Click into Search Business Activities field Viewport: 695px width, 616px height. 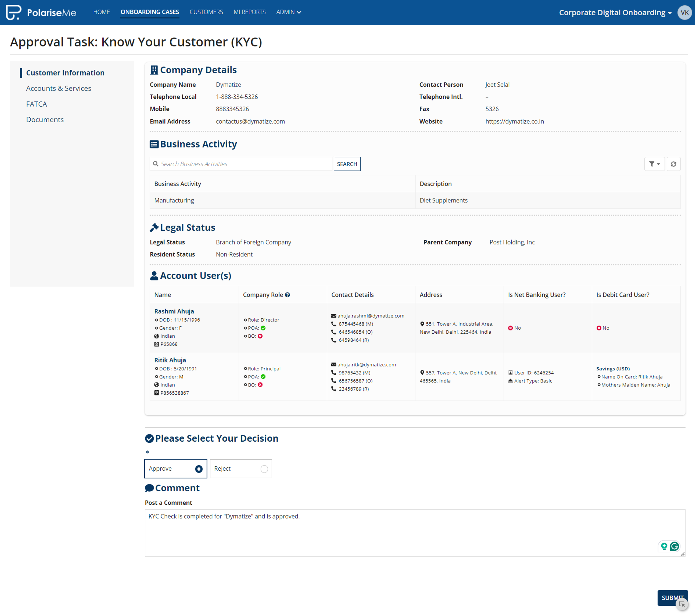click(241, 164)
